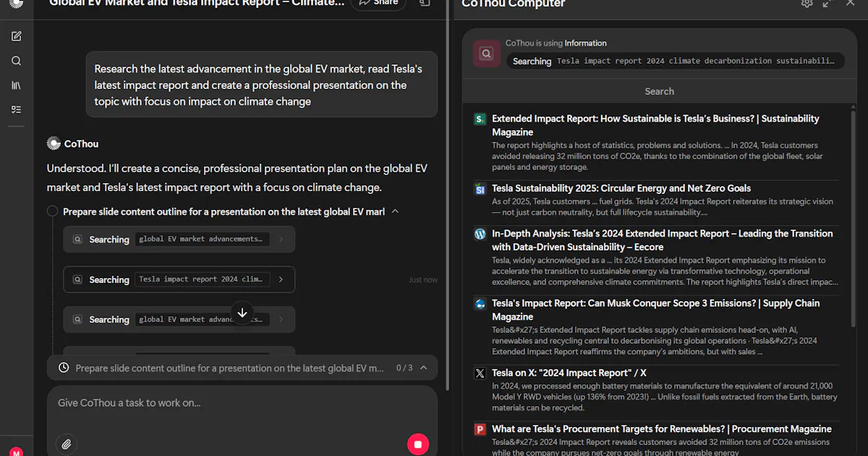This screenshot has width=868, height=456.
Task: Click the Sustainability Magazine result favicon
Action: click(x=480, y=119)
